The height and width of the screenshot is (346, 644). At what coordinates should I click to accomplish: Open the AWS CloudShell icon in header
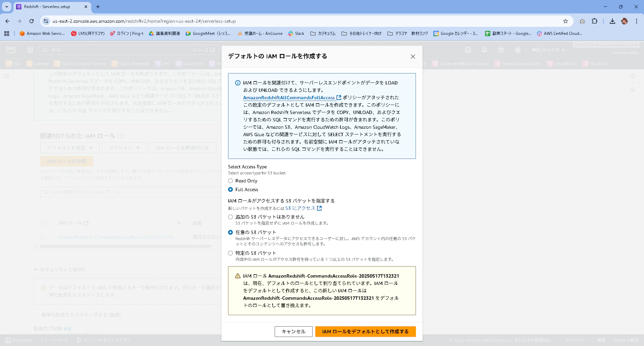coord(468,50)
